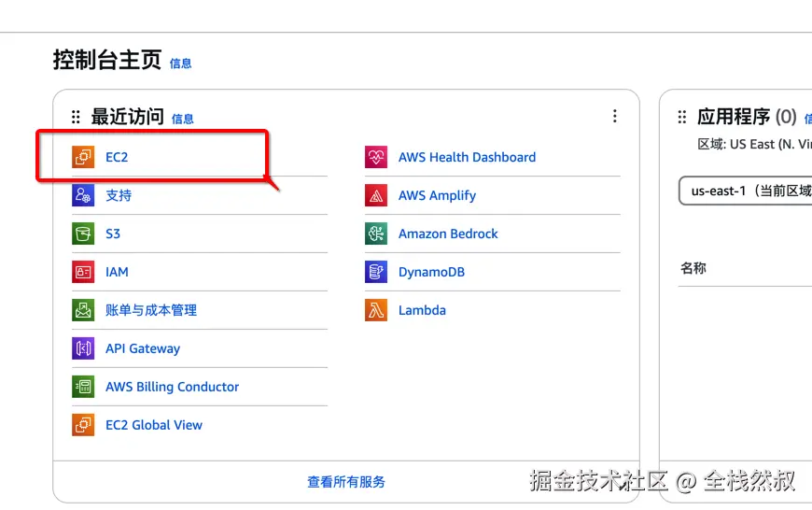
Task: Click the DynamoDB icon
Action: pos(376,272)
